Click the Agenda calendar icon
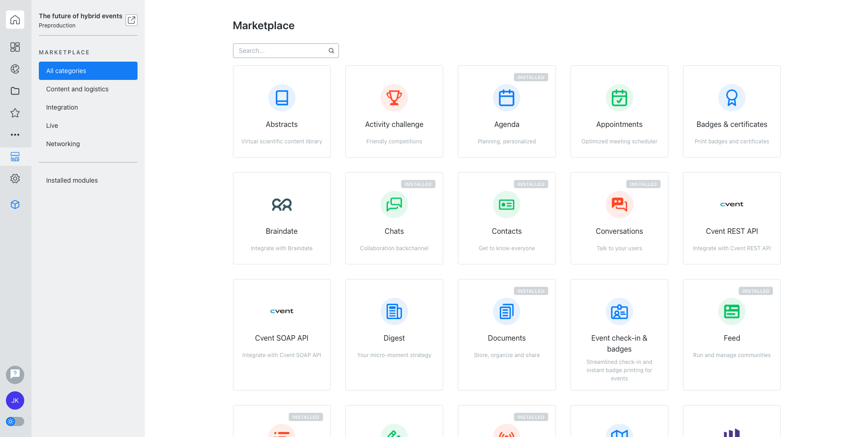 (507, 98)
